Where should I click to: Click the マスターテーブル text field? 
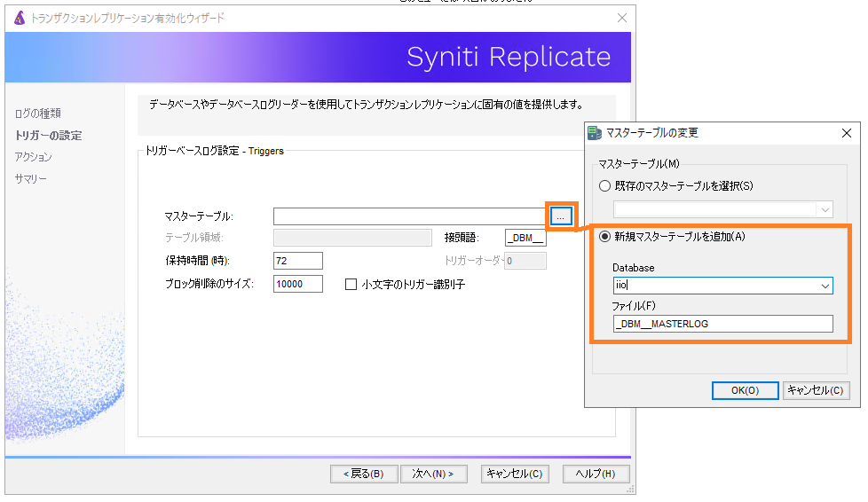410,216
